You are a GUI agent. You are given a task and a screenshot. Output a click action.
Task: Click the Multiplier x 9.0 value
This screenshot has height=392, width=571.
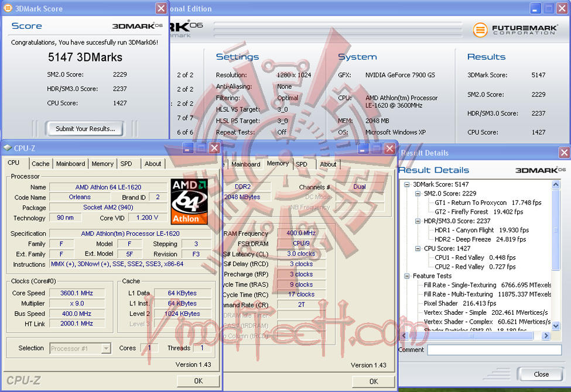coord(77,303)
